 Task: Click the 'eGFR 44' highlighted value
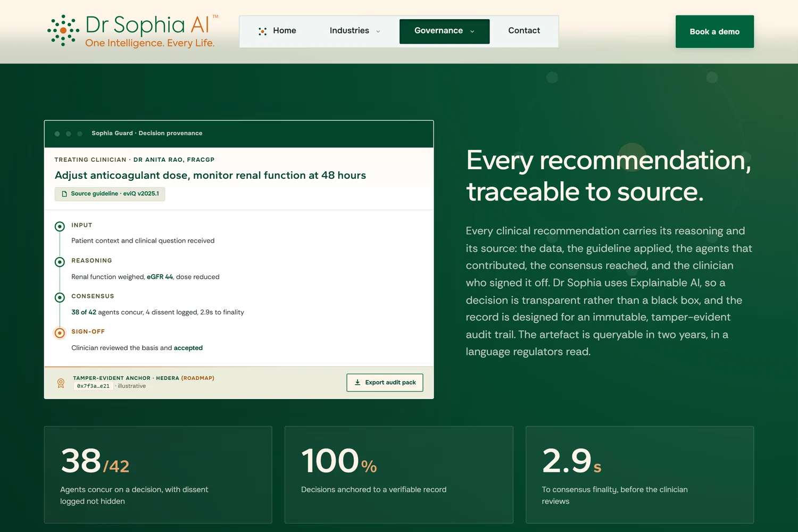pyautogui.click(x=160, y=277)
